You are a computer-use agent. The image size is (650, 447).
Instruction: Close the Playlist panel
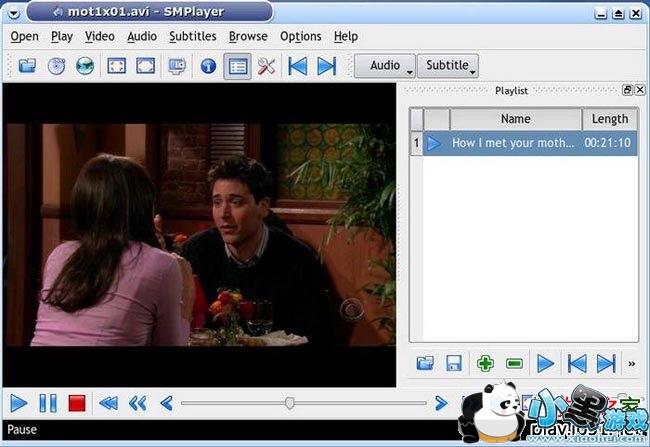[x=640, y=90]
